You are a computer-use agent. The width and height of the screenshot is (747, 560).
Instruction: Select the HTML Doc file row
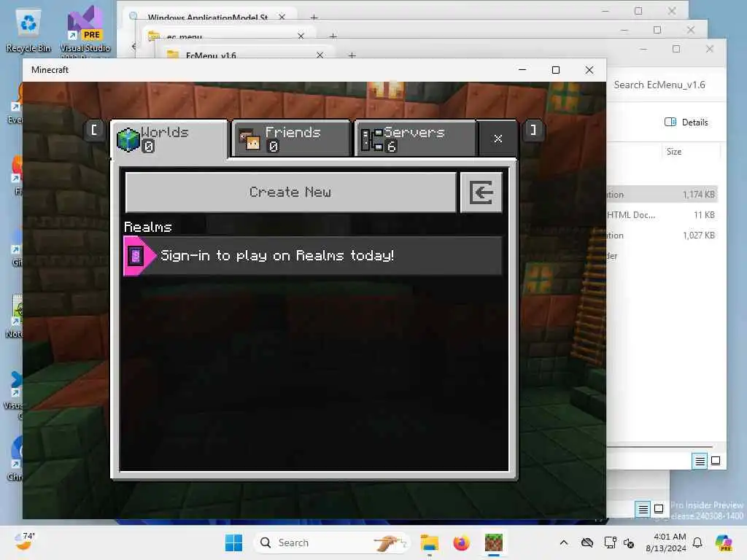(x=662, y=215)
